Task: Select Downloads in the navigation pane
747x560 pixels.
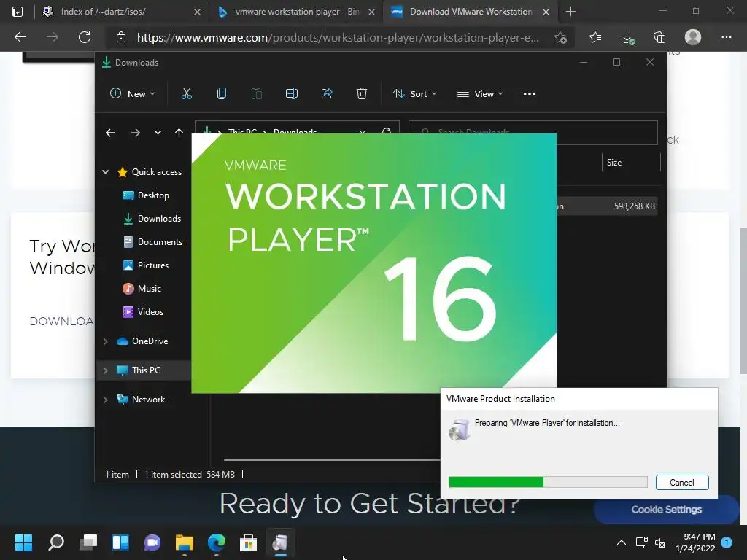Action: [x=152, y=219]
